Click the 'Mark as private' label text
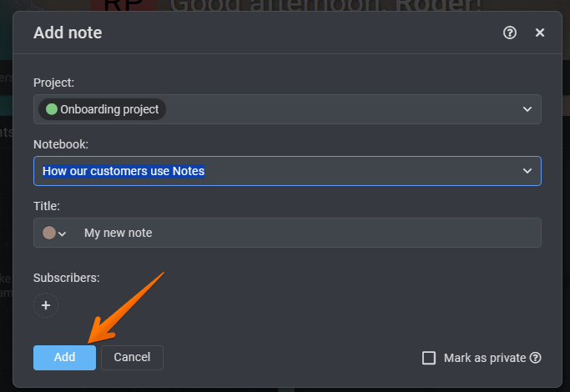 click(484, 358)
